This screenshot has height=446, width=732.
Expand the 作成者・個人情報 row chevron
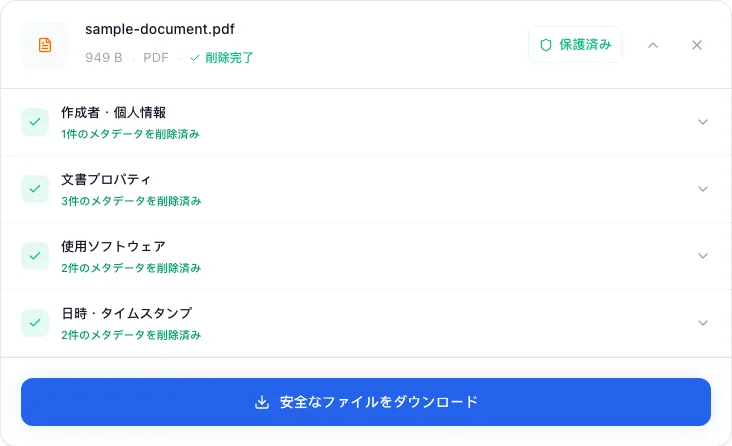[703, 122]
